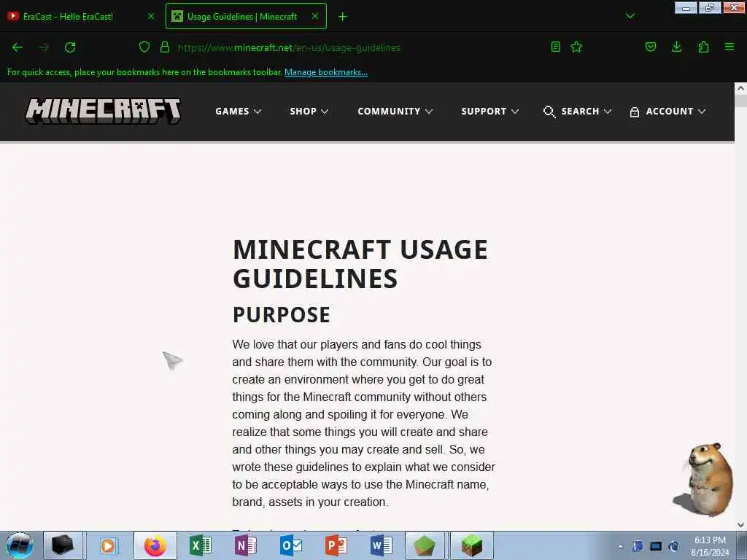Screen dimensions: 747x560
Task: Expand the Support menu
Action: coord(489,111)
